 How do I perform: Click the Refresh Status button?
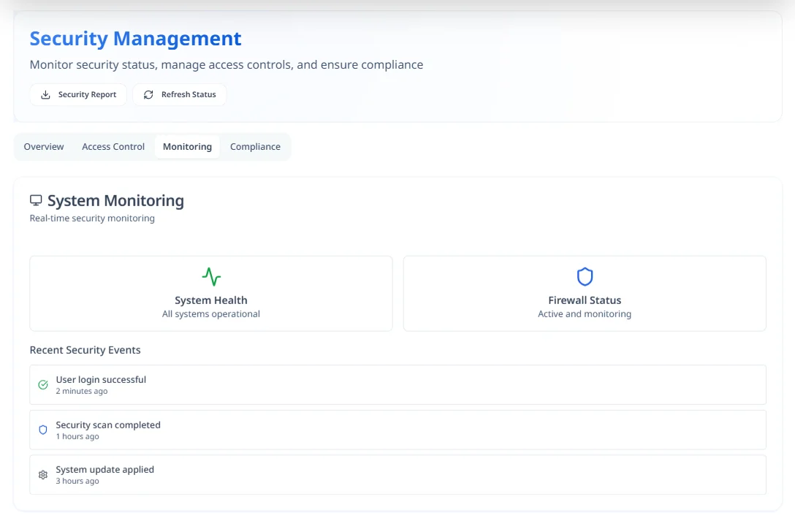[180, 95]
